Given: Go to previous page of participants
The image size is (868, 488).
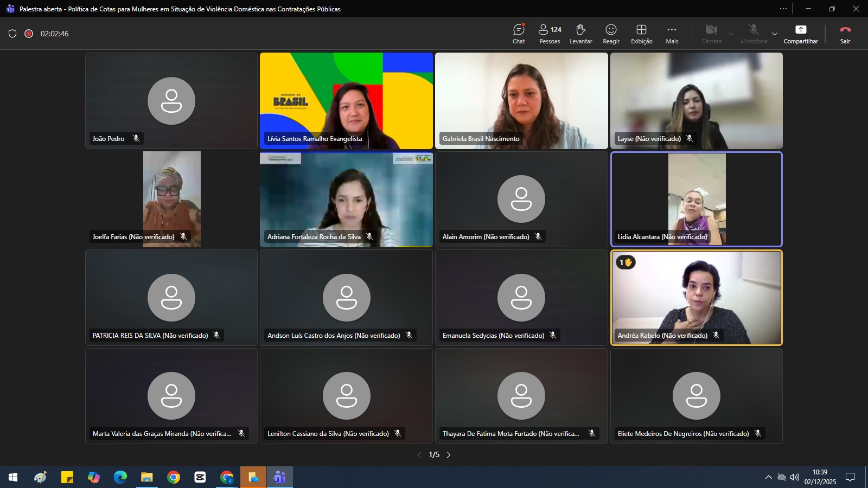Looking at the screenshot, I should (419, 455).
